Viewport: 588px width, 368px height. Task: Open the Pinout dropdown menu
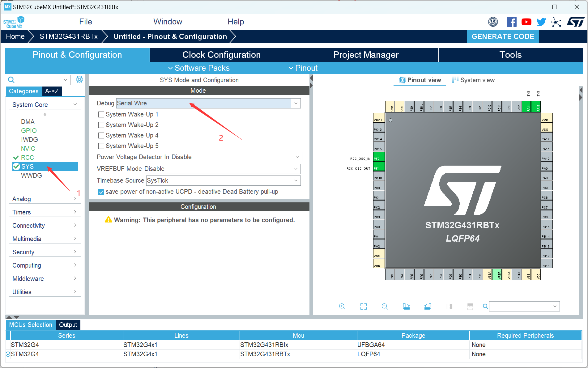pyautogui.click(x=303, y=68)
